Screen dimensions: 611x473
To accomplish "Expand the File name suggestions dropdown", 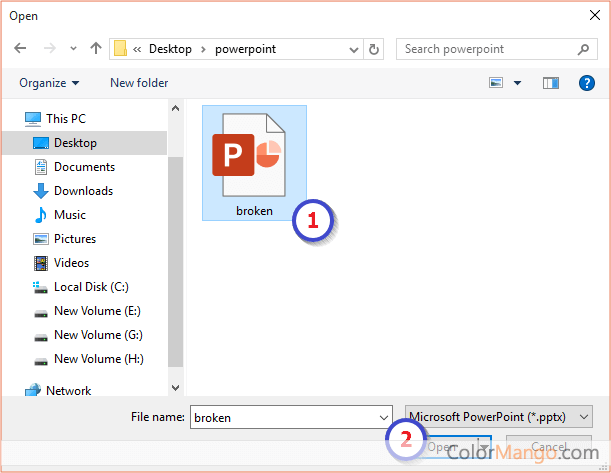I will (x=384, y=416).
